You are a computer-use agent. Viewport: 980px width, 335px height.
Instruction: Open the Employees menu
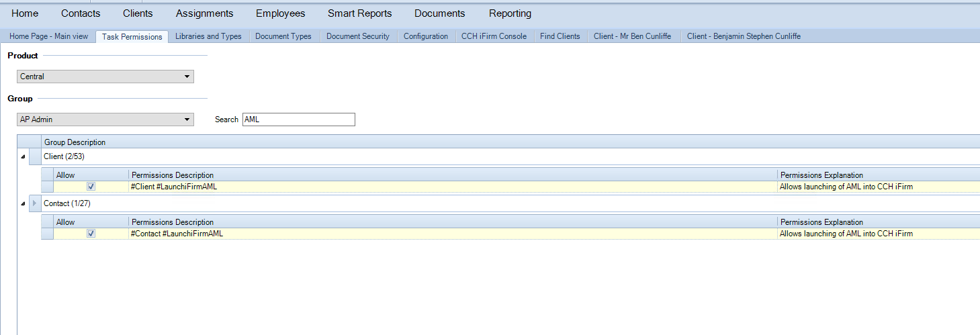[280, 13]
